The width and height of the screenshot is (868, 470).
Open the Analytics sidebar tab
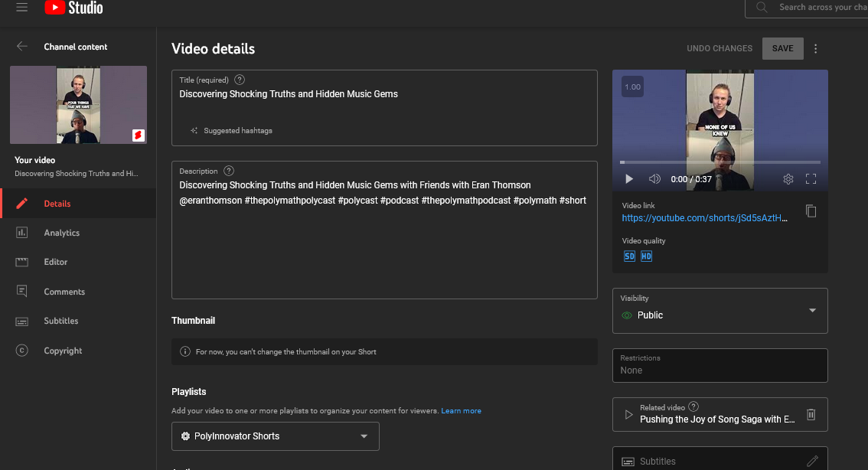click(x=61, y=233)
